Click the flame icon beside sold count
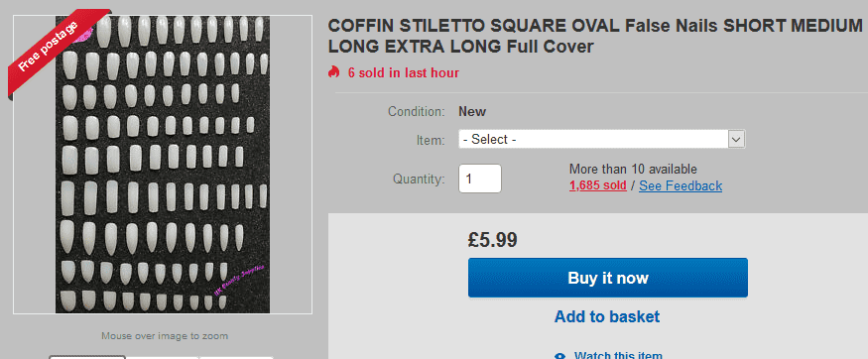 tap(333, 72)
